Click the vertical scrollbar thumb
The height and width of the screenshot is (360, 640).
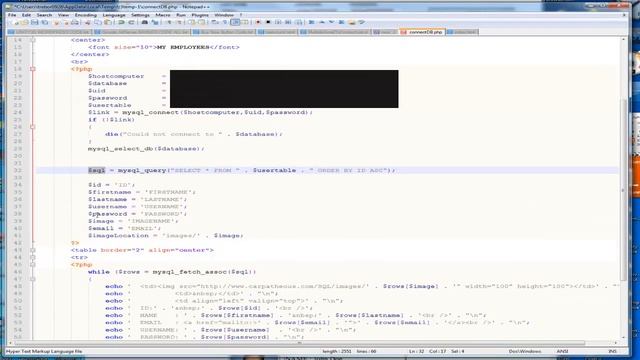[x=623, y=190]
